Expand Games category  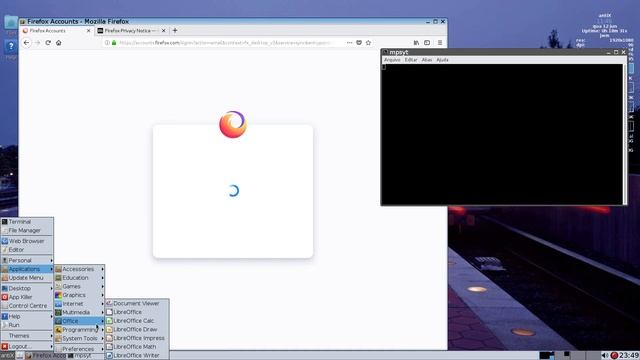tap(80, 287)
